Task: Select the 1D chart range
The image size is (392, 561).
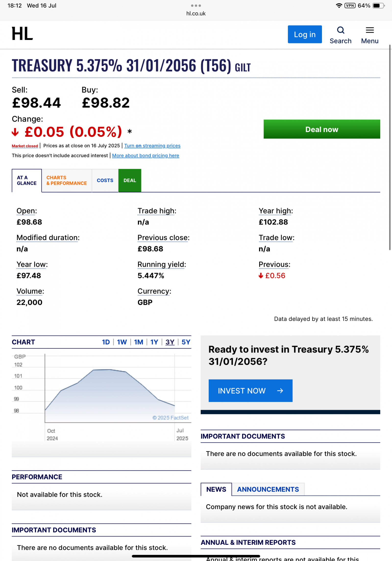Action: (106, 342)
